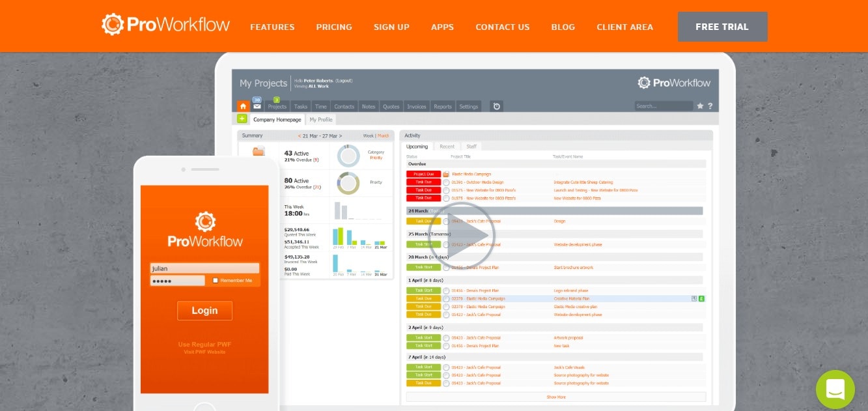This screenshot has height=411, width=868.
Task: Select the My Profile tab
Action: [321, 120]
